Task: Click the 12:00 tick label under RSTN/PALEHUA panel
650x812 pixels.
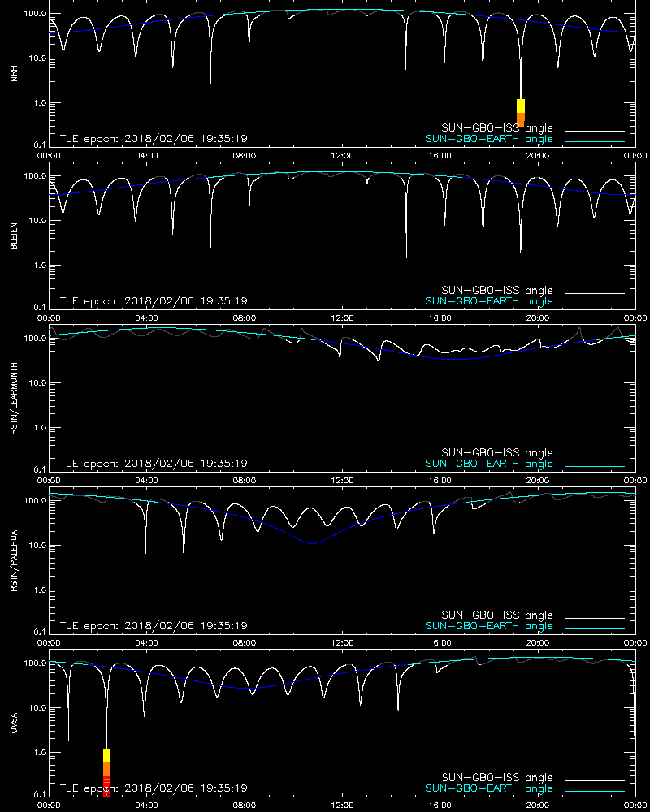Action: (342, 642)
